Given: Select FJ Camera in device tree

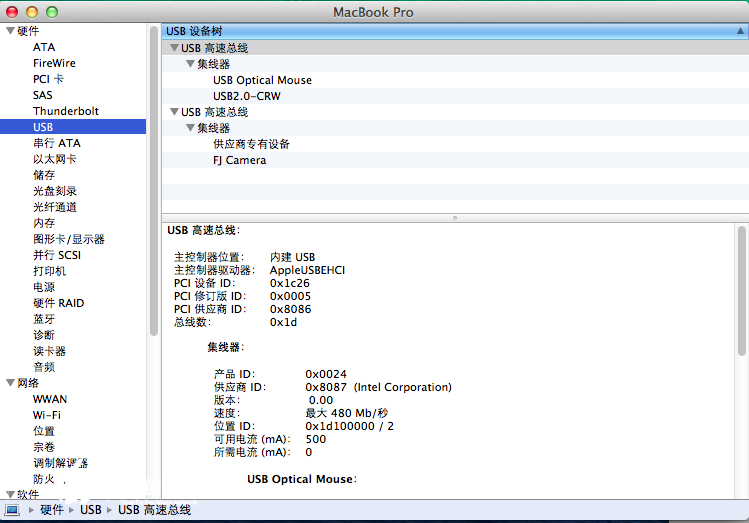Looking at the screenshot, I should coord(239,160).
